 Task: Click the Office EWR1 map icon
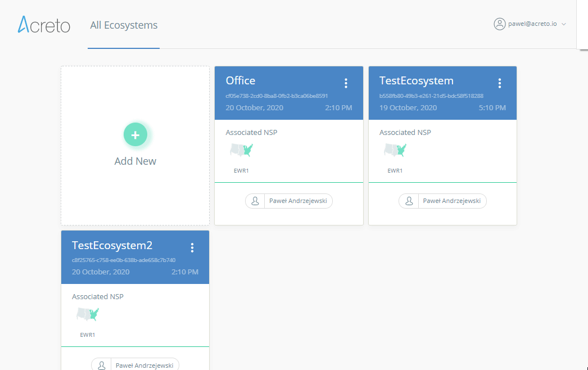pyautogui.click(x=242, y=150)
